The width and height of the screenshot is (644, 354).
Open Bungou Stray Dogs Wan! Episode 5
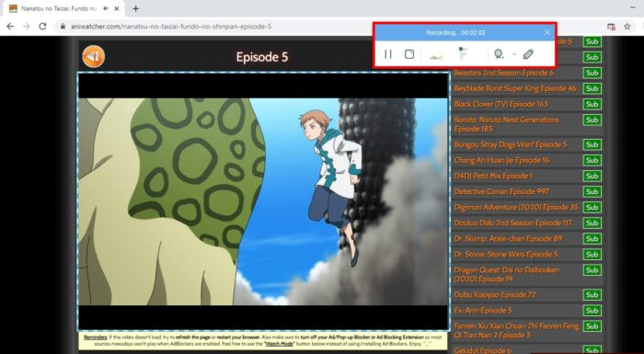510,144
